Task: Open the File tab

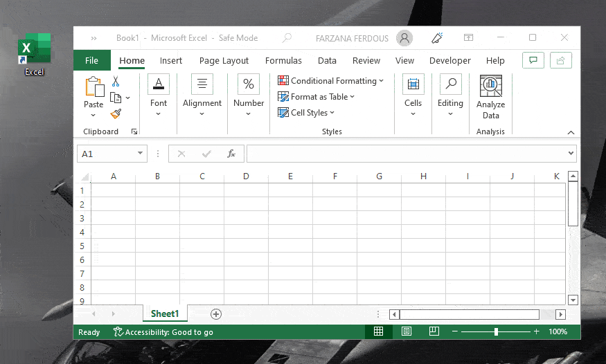Action: coord(91,61)
